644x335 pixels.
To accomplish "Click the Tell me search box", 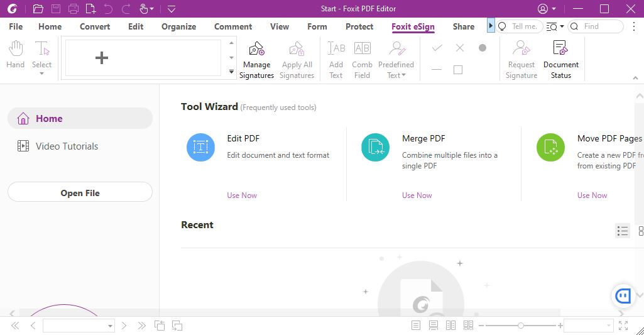I will (520, 26).
